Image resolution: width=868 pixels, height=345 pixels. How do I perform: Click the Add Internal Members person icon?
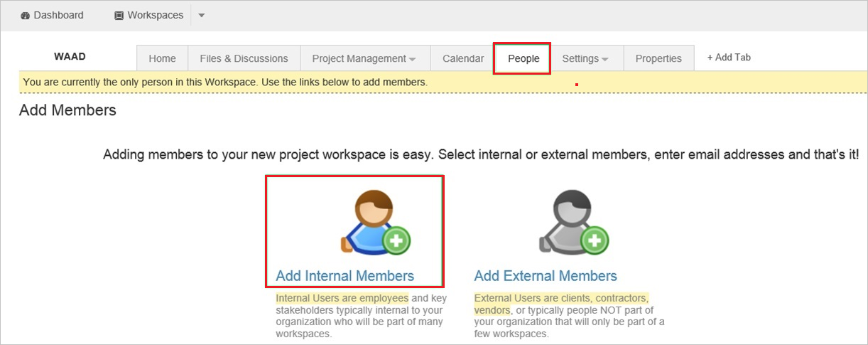pyautogui.click(x=376, y=222)
